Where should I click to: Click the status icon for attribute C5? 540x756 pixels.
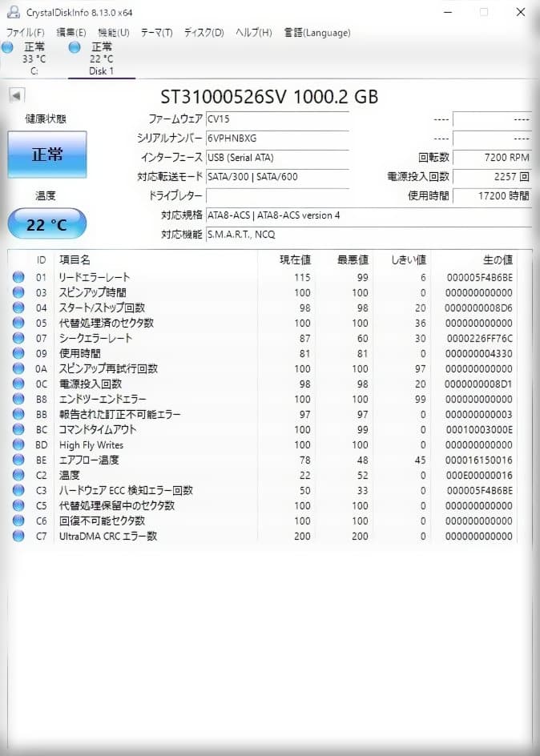coord(18,505)
